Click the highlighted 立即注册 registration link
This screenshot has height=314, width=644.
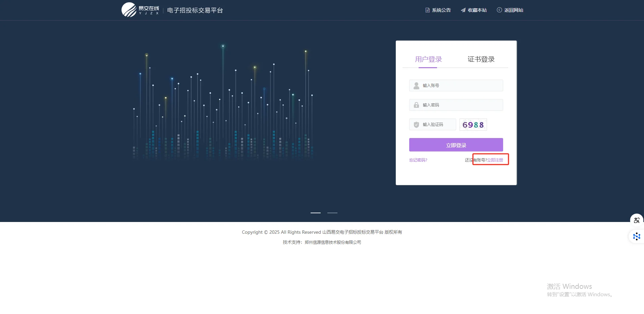[495, 160]
